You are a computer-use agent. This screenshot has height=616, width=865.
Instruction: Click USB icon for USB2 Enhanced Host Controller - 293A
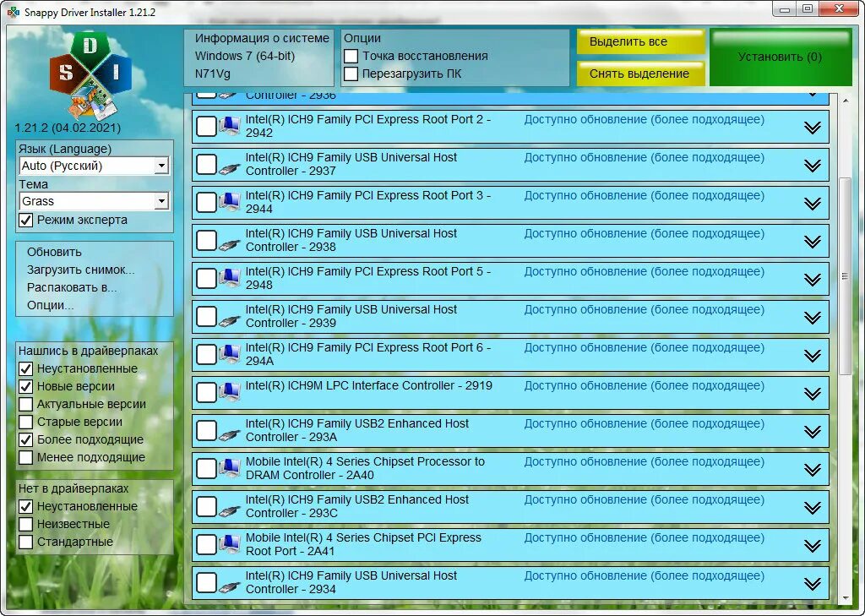(230, 434)
